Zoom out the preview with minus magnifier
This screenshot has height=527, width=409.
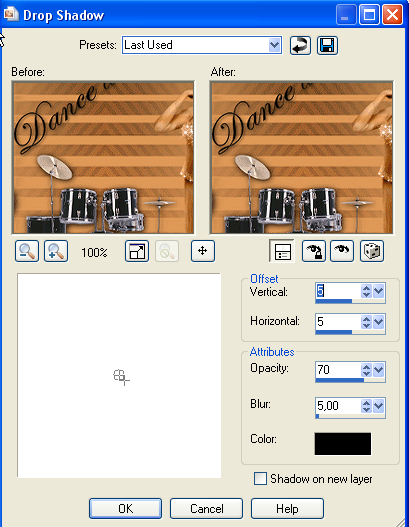(27, 251)
